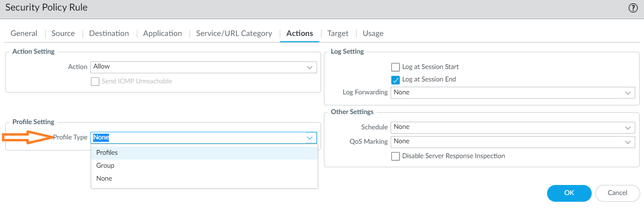Screen dimensions: 644x219
Task: Open the Source tab
Action: coord(63,34)
